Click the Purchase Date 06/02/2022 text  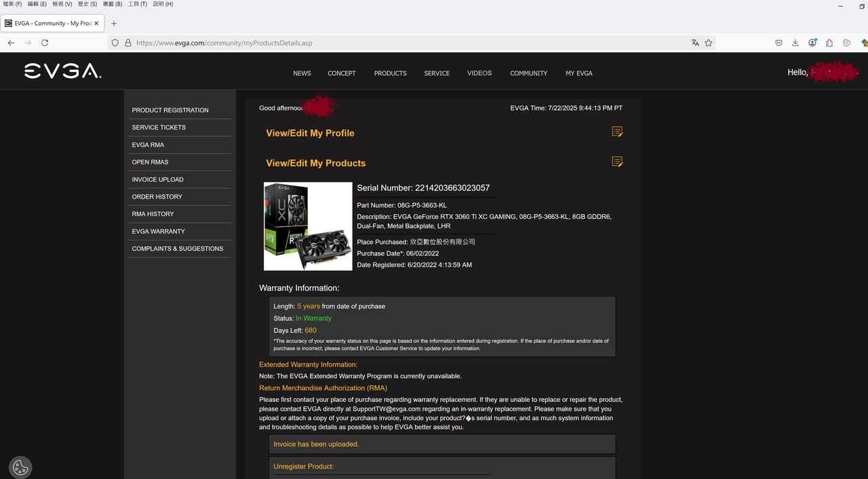click(397, 253)
